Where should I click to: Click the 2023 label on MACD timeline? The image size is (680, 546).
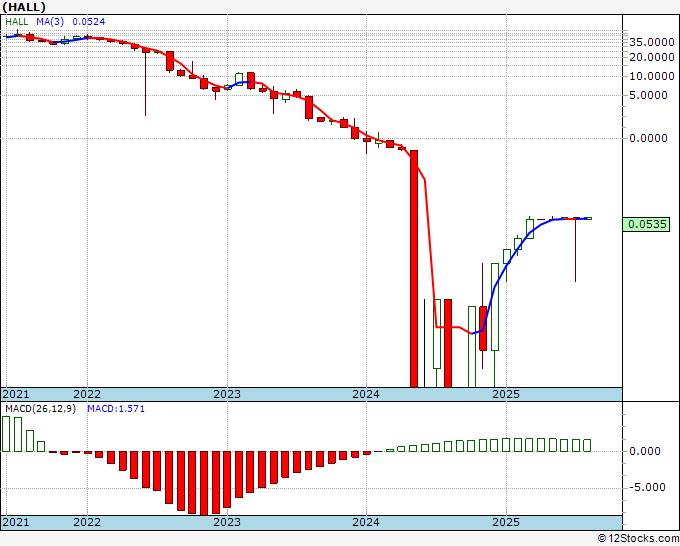pyautogui.click(x=227, y=522)
